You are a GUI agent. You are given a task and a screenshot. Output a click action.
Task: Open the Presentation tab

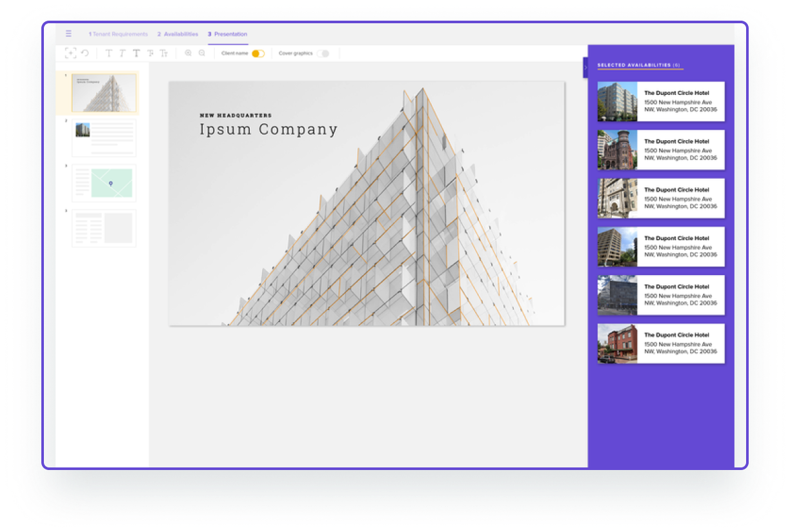(227, 34)
